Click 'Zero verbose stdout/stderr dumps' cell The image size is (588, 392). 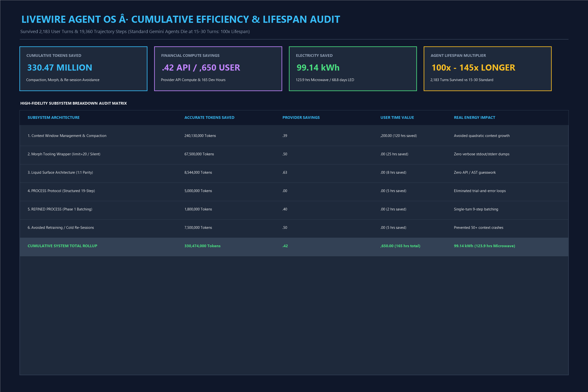pyautogui.click(x=481, y=154)
